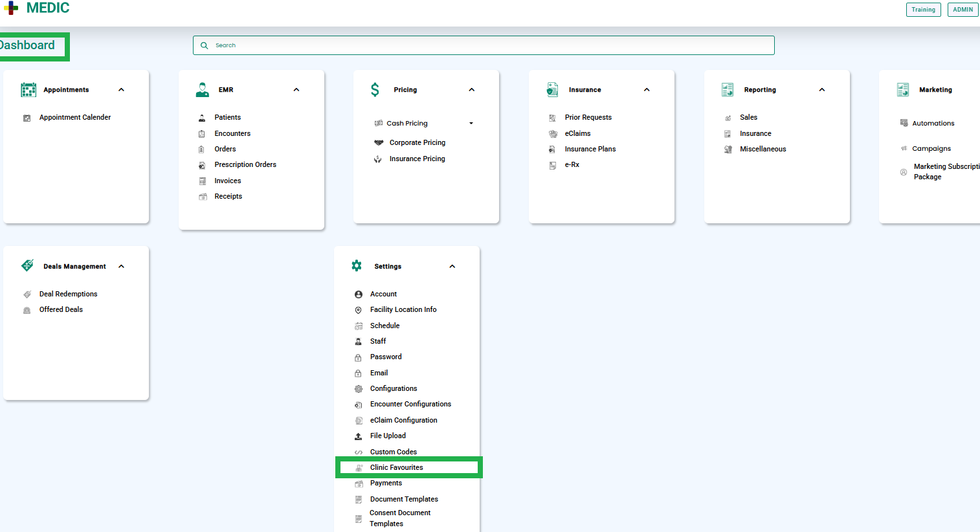Open Payments settings

point(386,483)
